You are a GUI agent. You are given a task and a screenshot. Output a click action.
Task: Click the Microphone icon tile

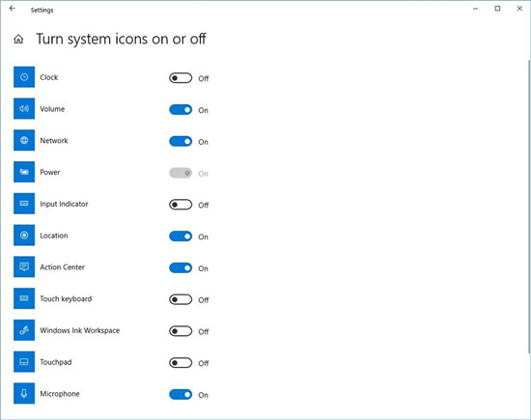(24, 393)
